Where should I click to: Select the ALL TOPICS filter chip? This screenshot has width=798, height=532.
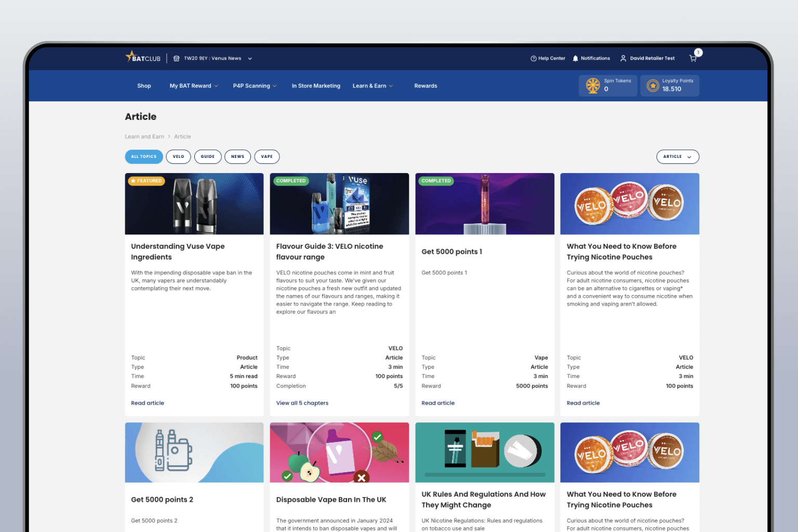(x=144, y=156)
